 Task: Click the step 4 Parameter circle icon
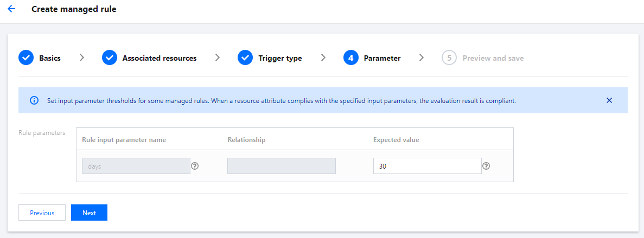[351, 57]
